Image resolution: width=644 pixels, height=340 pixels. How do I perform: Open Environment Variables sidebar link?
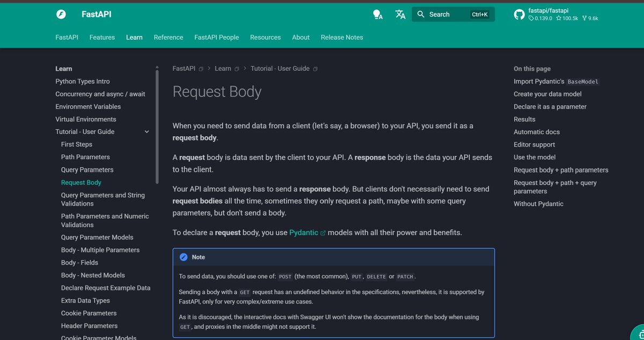(x=88, y=107)
